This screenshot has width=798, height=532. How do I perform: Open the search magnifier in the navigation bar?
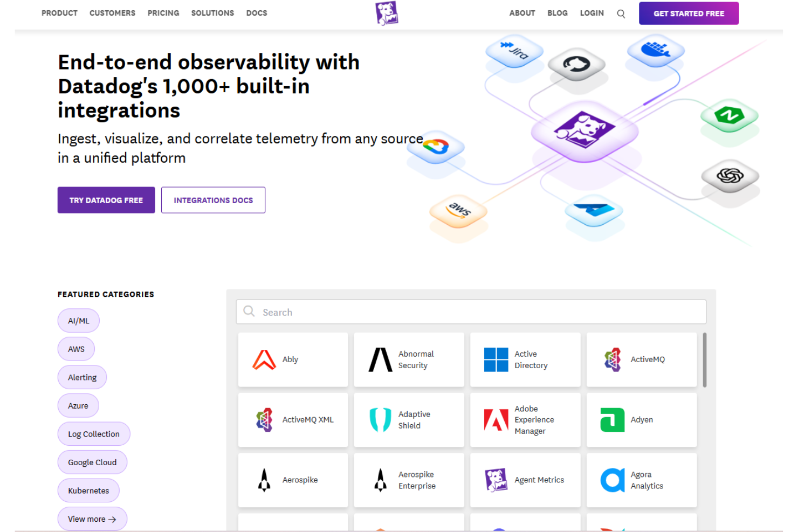point(621,13)
